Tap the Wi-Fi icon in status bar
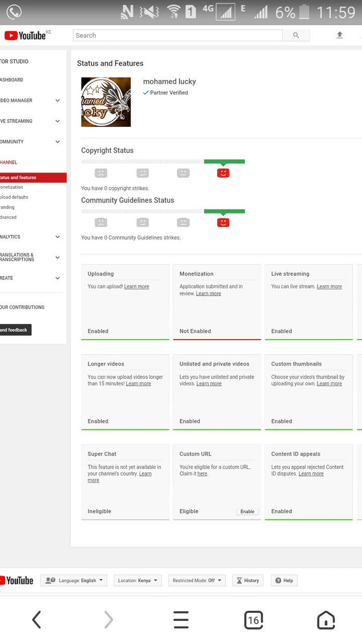Screen dimensions: 362x644 point(173,12)
